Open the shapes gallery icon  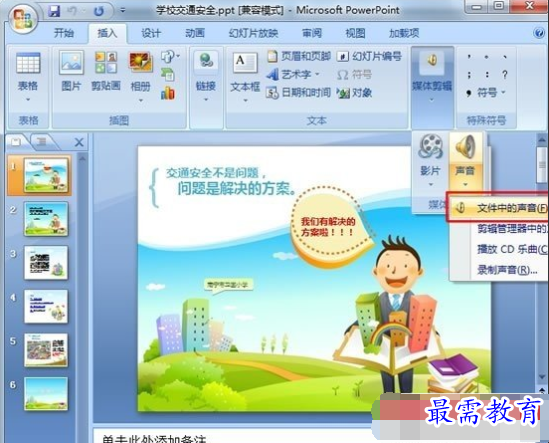tap(170, 57)
